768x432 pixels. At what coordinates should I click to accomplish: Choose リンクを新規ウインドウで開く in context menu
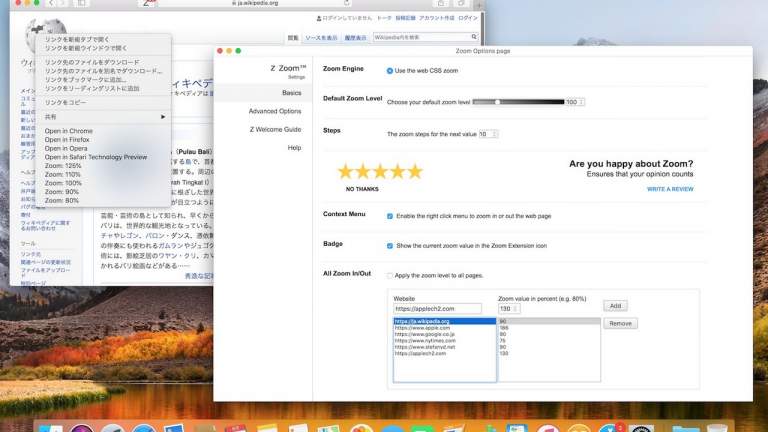click(x=86, y=48)
